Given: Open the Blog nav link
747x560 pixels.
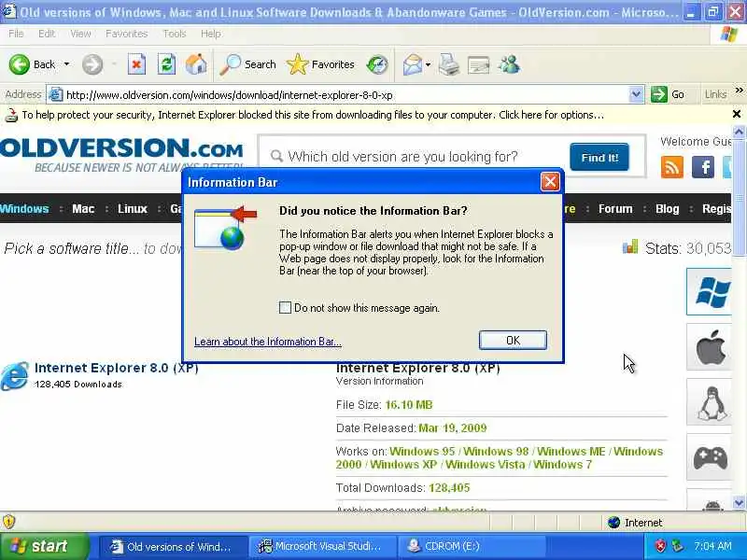Looking at the screenshot, I should (x=667, y=208).
